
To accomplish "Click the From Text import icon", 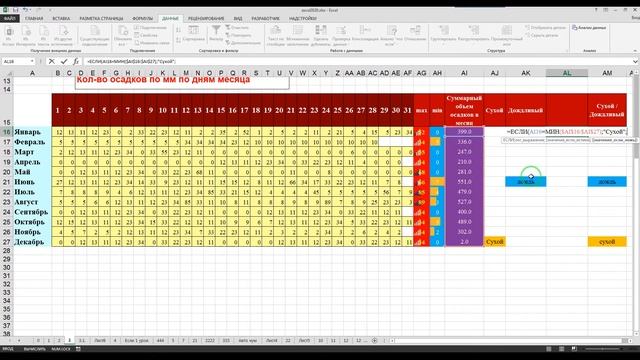I will (x=43, y=36).
